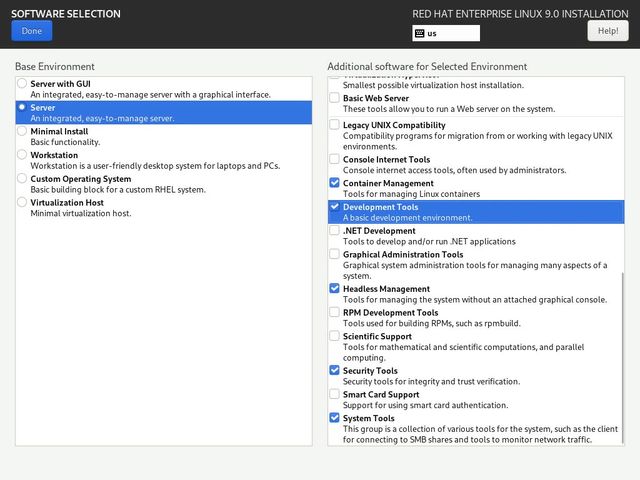The height and width of the screenshot is (480, 640).
Task: Click 'Tools for managing Linux containers' text
Action: (411, 194)
